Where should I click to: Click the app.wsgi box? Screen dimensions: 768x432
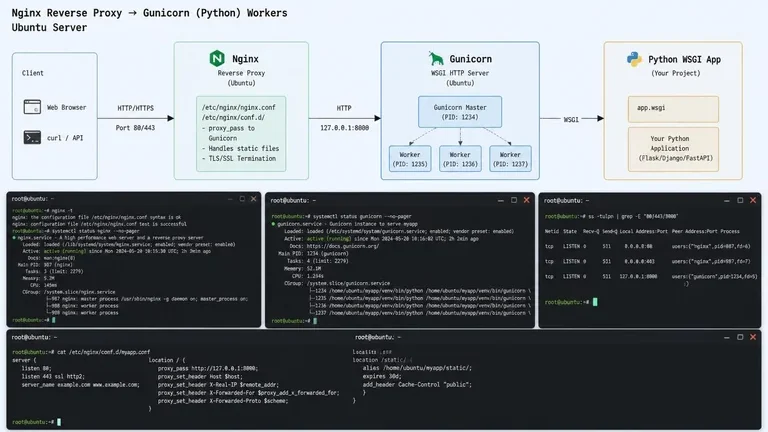pos(673,109)
